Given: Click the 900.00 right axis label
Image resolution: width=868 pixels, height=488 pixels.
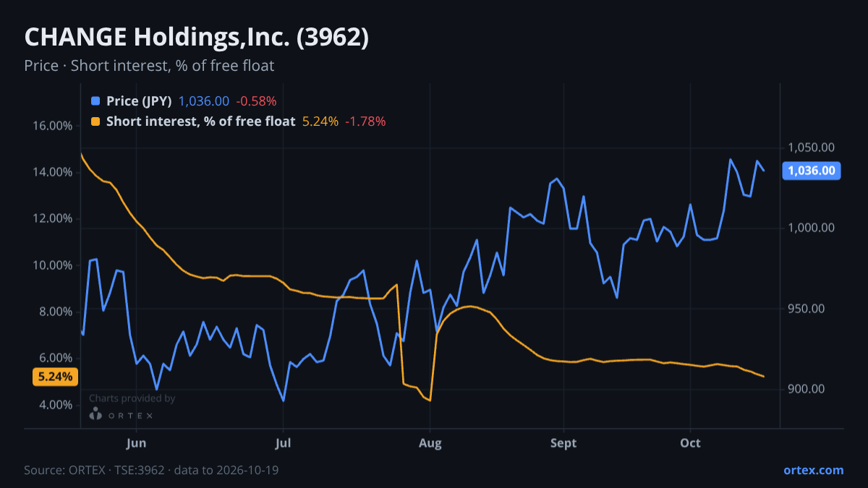Looking at the screenshot, I should coord(807,389).
